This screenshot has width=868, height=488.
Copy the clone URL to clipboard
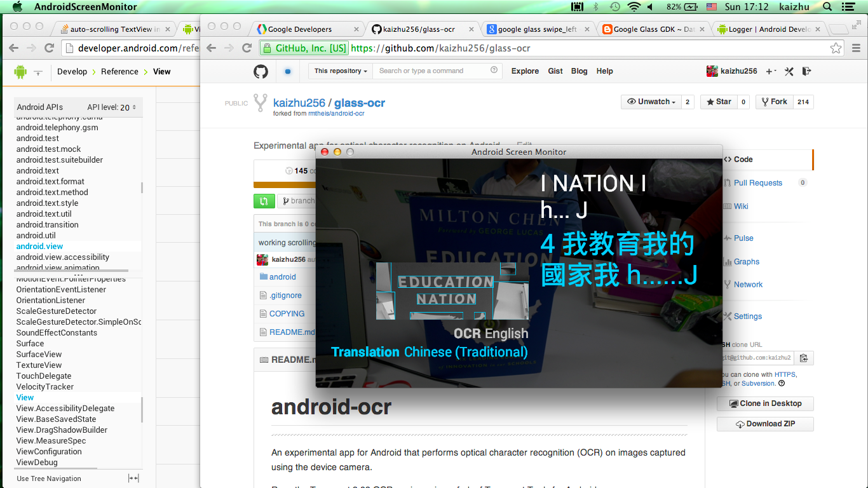pyautogui.click(x=804, y=358)
